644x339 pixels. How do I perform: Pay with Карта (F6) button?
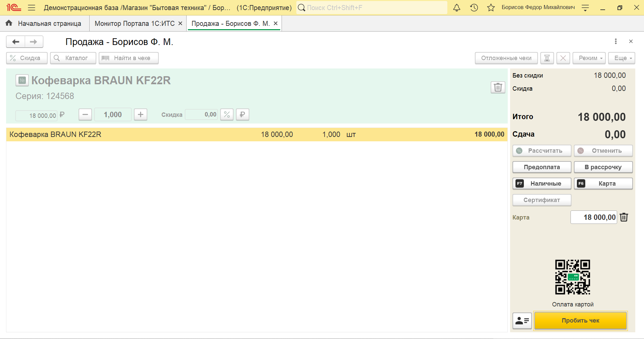603,184
